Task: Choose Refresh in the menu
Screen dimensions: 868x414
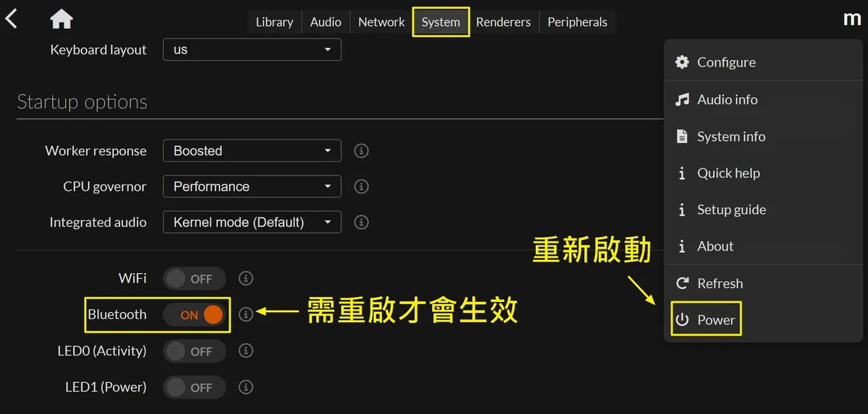Action: [x=763, y=283]
